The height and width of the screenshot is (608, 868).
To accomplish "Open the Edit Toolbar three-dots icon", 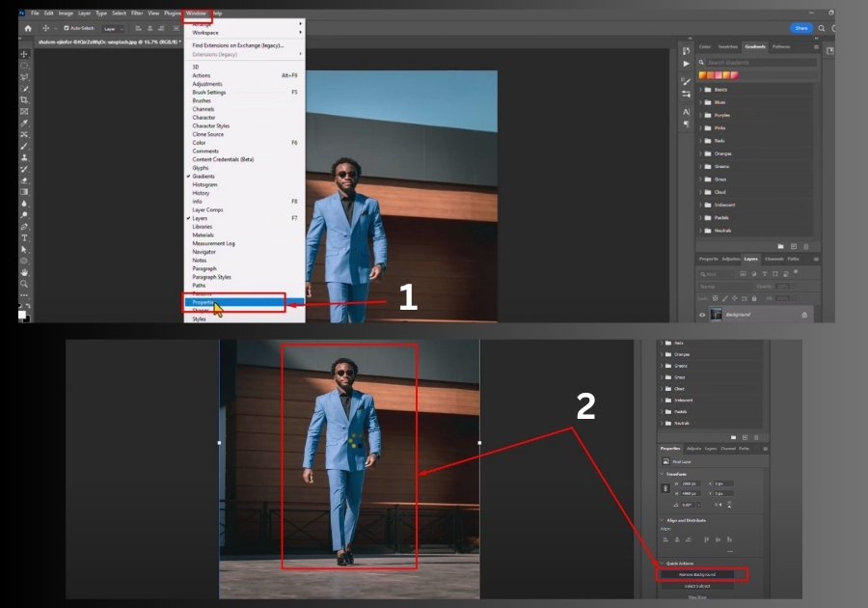I will coord(24,295).
